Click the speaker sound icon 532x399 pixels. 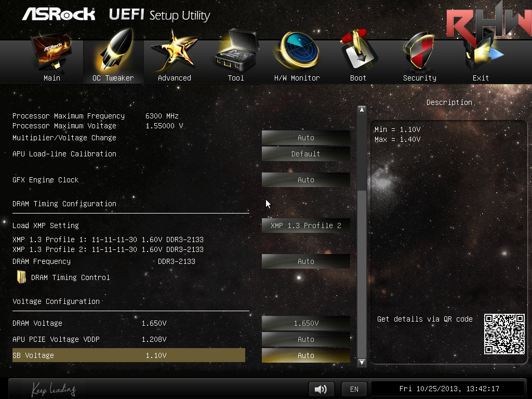pyautogui.click(x=321, y=389)
